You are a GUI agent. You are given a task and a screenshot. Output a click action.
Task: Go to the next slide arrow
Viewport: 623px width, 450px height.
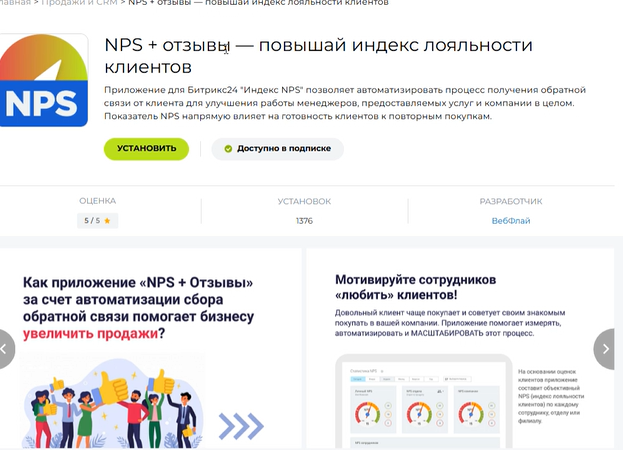(x=605, y=349)
